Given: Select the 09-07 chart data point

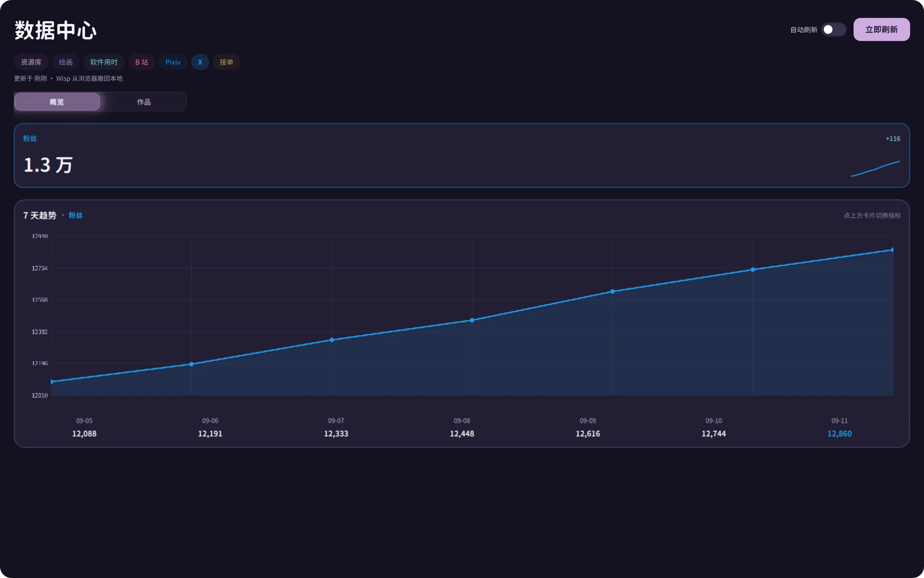Looking at the screenshot, I should click(x=332, y=340).
